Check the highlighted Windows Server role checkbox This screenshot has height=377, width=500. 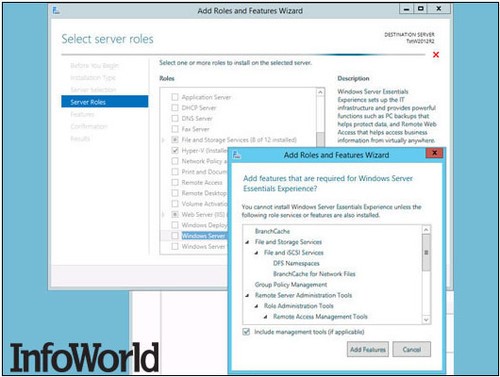tap(175, 236)
